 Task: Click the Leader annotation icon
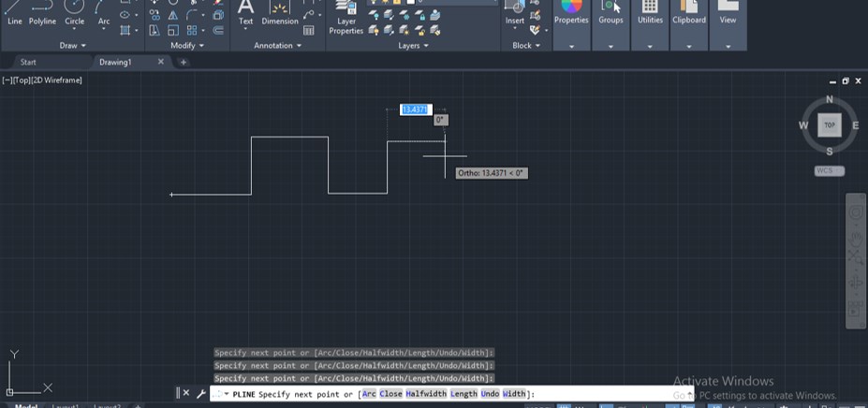309,14
